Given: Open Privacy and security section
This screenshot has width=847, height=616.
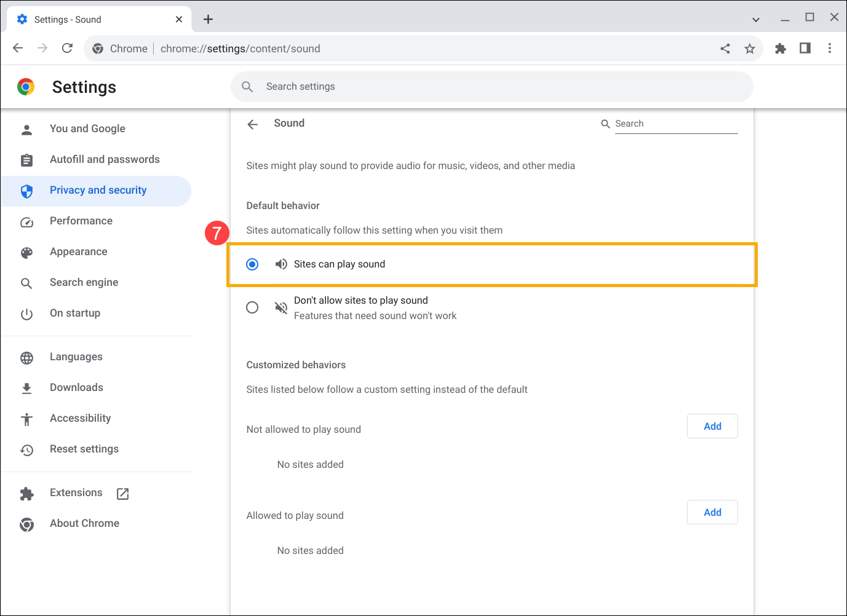Looking at the screenshot, I should click(97, 191).
